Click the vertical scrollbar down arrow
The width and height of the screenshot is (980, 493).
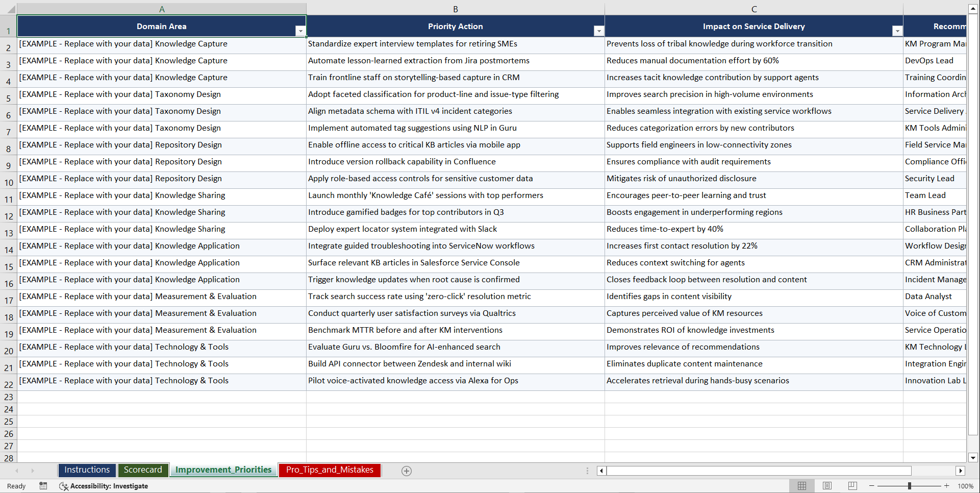click(973, 458)
